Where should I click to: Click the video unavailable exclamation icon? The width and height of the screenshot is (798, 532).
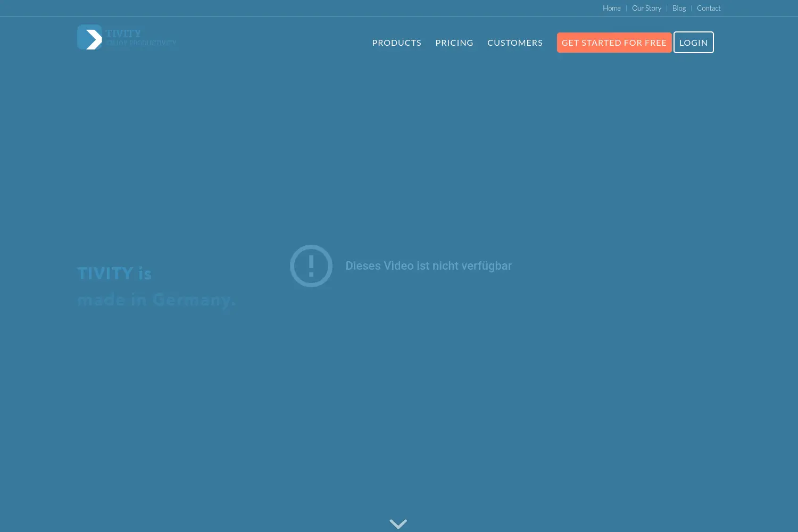tap(311, 266)
